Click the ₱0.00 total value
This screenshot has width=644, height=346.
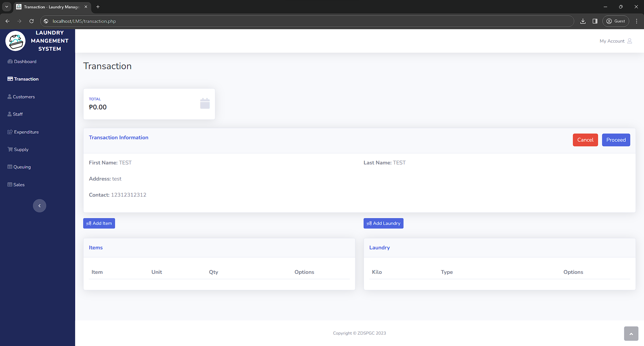pos(98,107)
